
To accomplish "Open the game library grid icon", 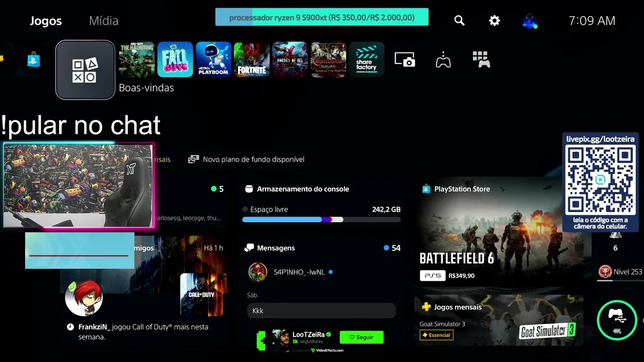I will tap(481, 59).
